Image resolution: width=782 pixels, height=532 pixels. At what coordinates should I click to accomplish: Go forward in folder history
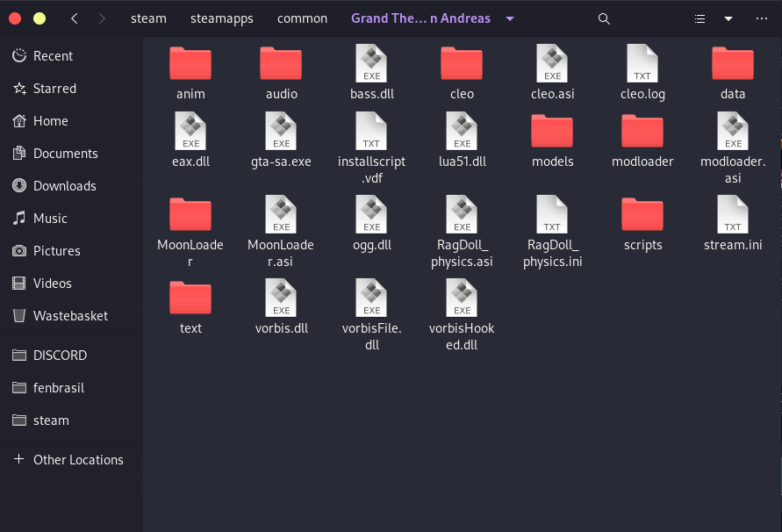pos(102,19)
